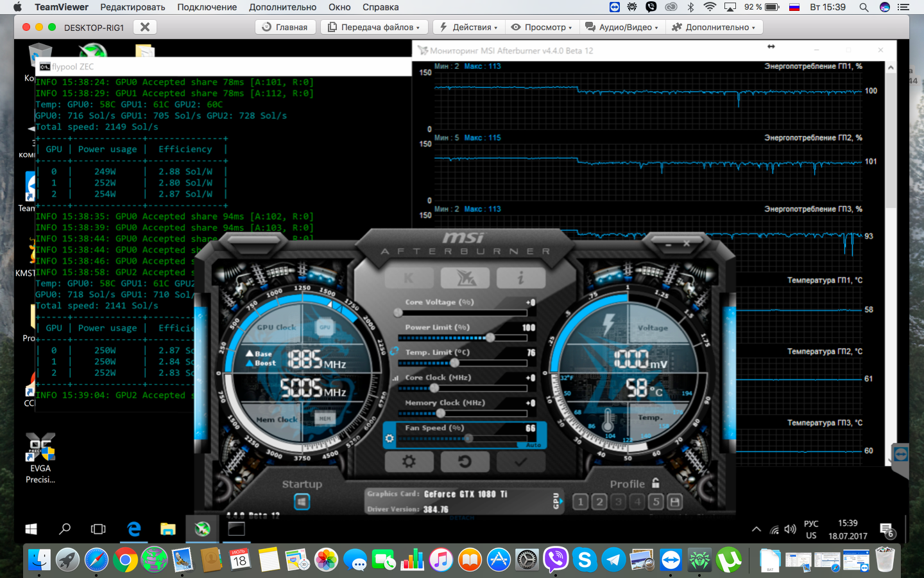Toggle fan speed Auto mode
924x578 pixels.
click(x=533, y=444)
